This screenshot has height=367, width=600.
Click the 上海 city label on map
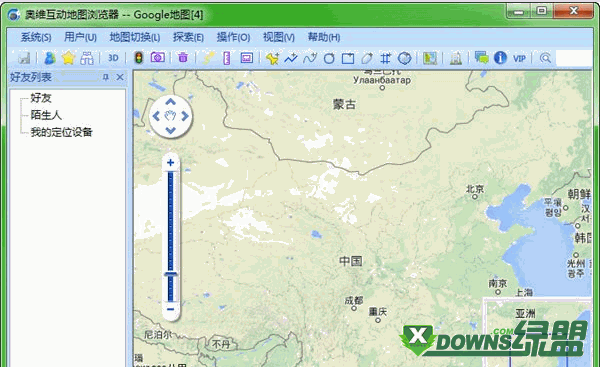coord(524,293)
